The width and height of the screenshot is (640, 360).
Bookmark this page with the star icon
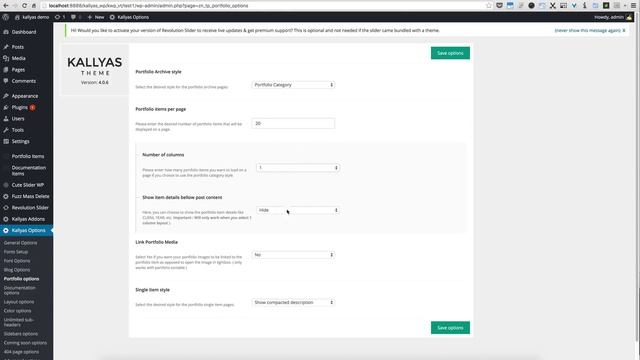click(489, 6)
